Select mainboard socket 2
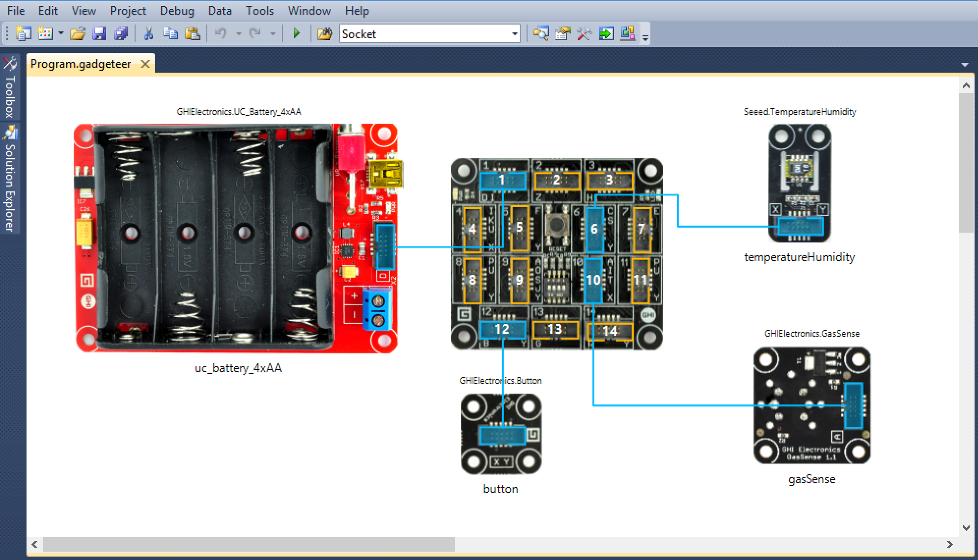The width and height of the screenshot is (978, 560). pos(557,181)
